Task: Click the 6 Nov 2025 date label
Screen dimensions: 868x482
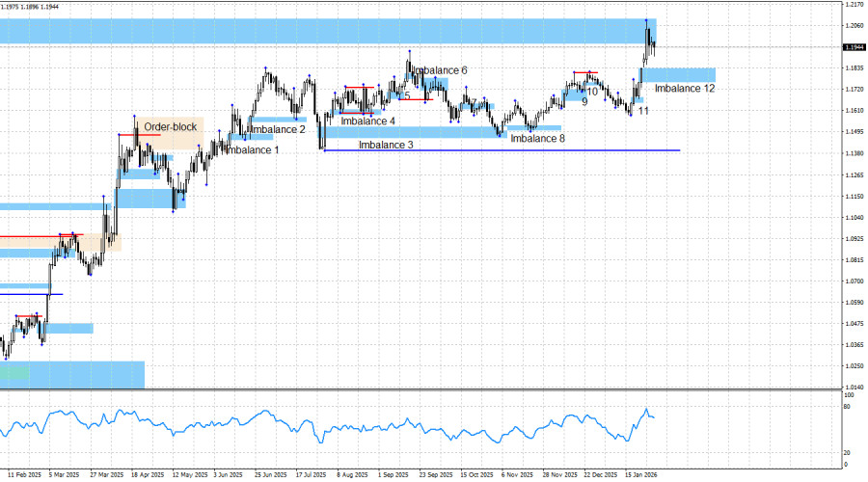Action: pos(518,474)
